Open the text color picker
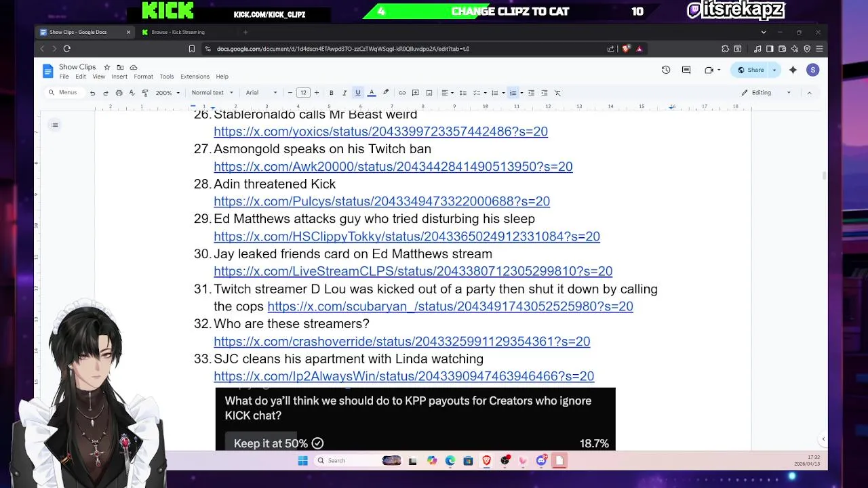This screenshot has width=868, height=488. click(x=372, y=93)
